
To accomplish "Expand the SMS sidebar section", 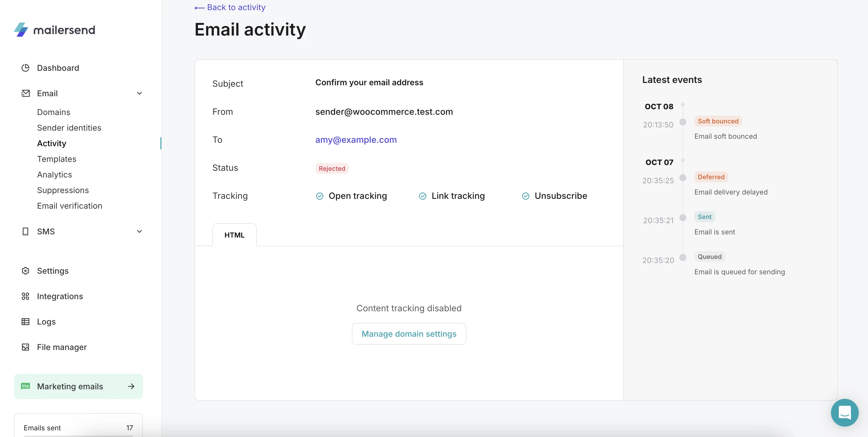I will [139, 231].
